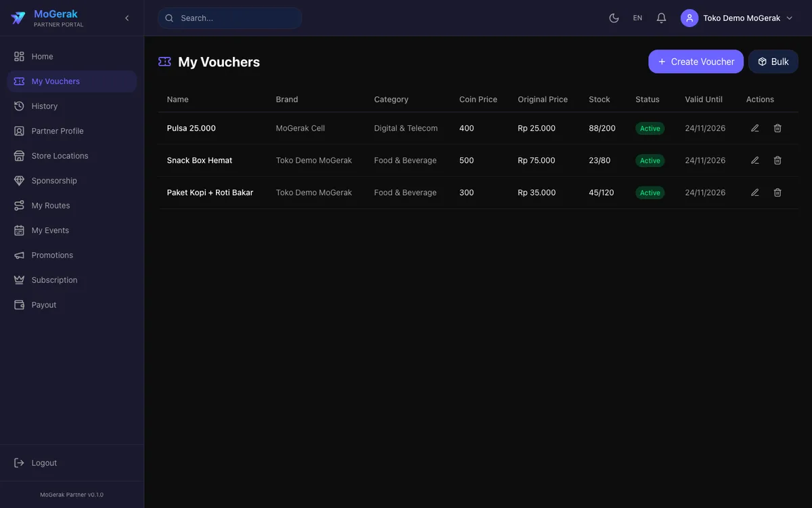Image resolution: width=812 pixels, height=508 pixels.
Task: Click the Snack Box Hemat name
Action: point(200,161)
